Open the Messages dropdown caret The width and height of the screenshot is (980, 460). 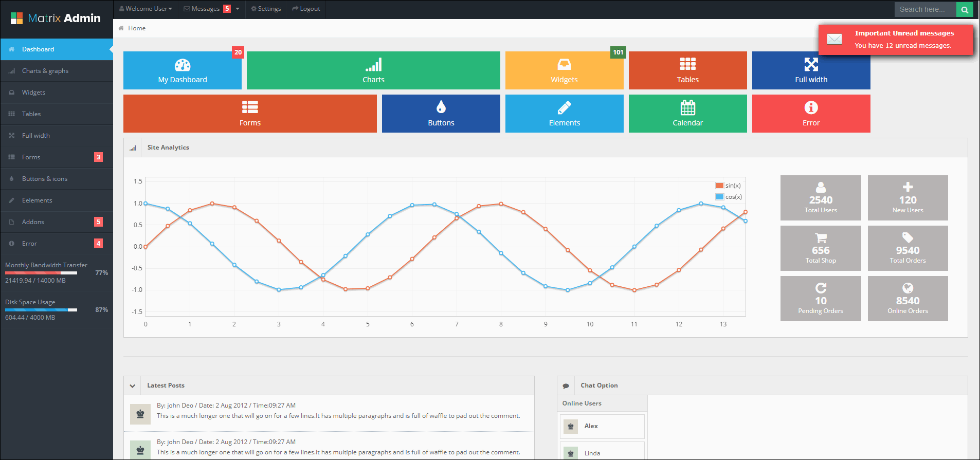pos(238,9)
